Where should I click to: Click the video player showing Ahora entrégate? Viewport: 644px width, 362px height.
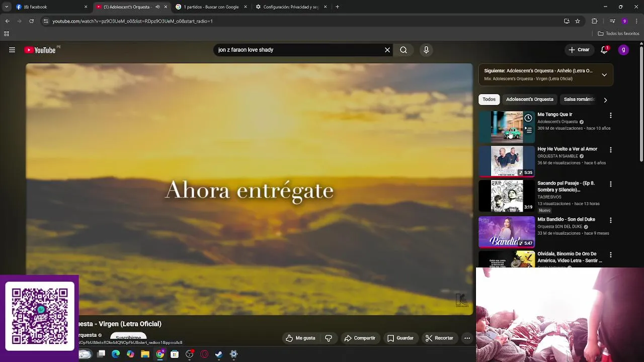(250, 189)
